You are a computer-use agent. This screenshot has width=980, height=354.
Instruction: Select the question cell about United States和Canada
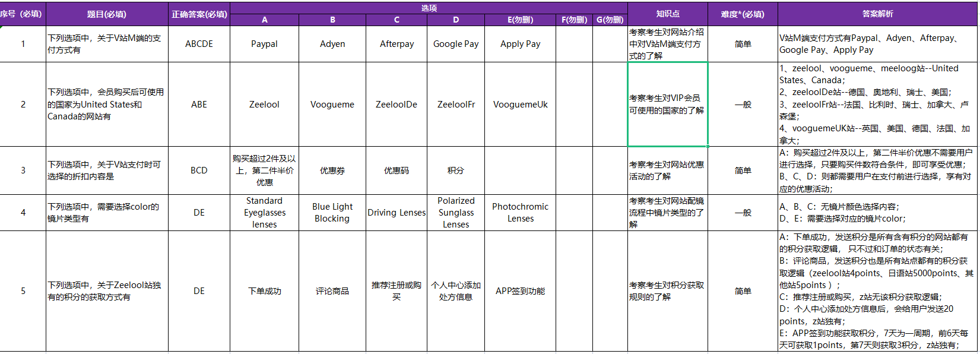pos(107,105)
